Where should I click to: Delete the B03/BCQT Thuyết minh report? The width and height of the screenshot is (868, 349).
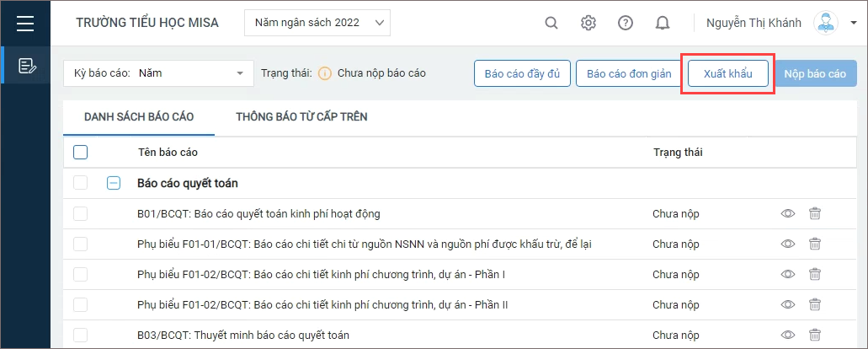[x=815, y=335]
